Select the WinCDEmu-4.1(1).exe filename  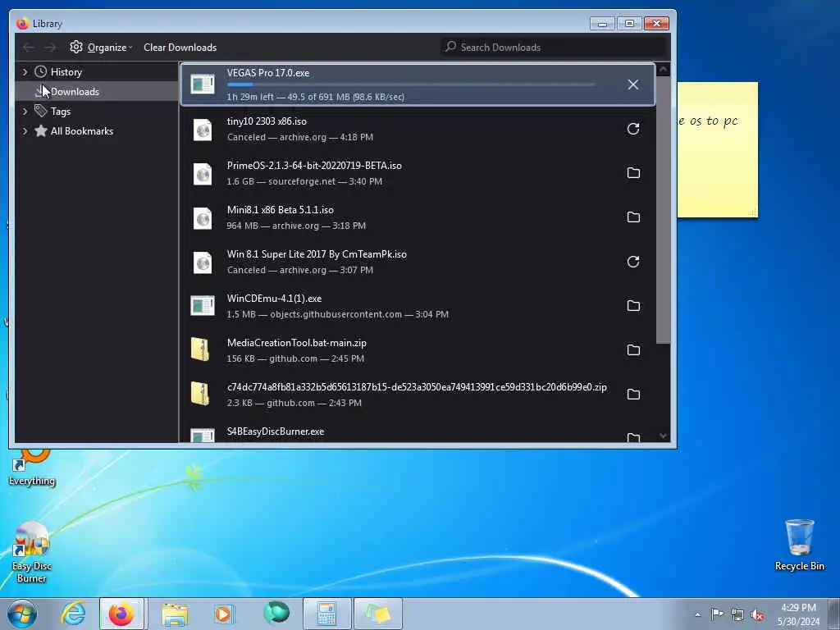(274, 299)
